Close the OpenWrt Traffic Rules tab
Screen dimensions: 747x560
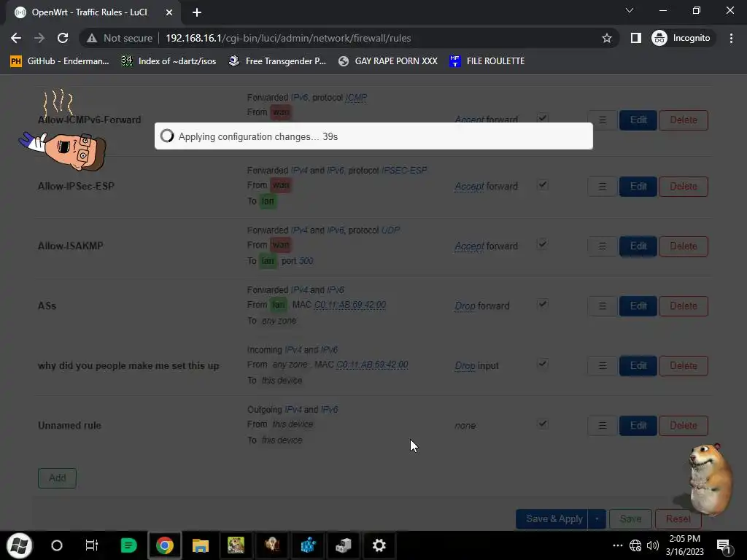169,12
